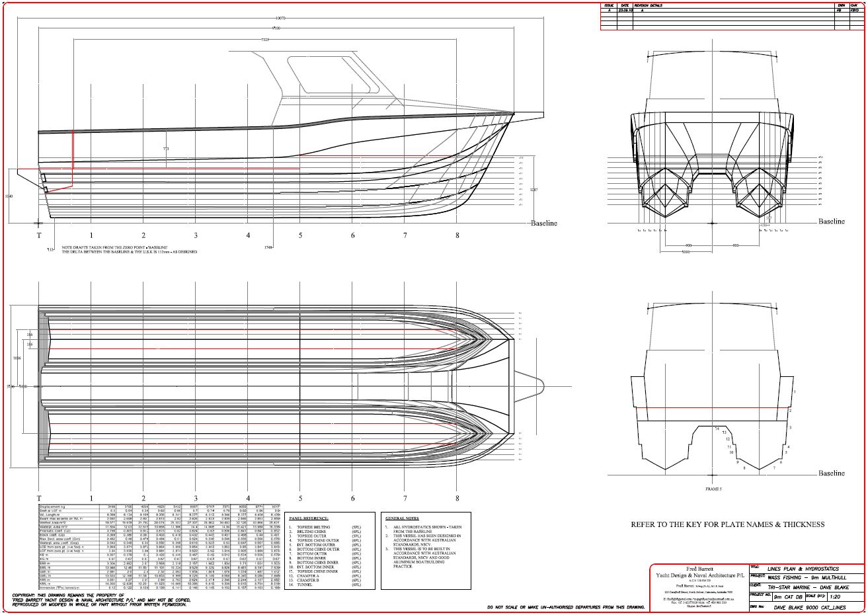Viewport: 868px width, 615px height.
Task: Select the 'TOPSIDE OUTER' panel entry
Action: [312, 536]
